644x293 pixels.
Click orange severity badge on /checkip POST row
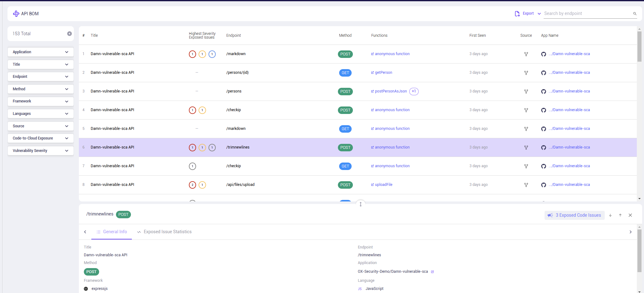[202, 110]
